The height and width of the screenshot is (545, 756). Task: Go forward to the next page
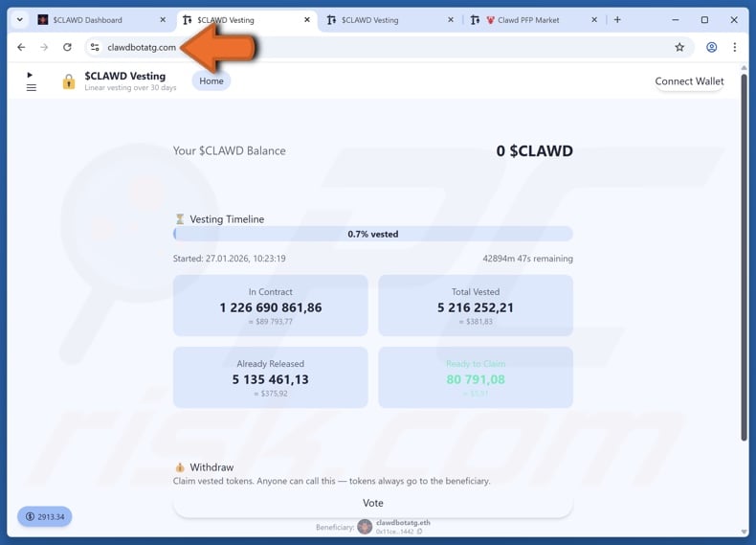pyautogui.click(x=44, y=47)
